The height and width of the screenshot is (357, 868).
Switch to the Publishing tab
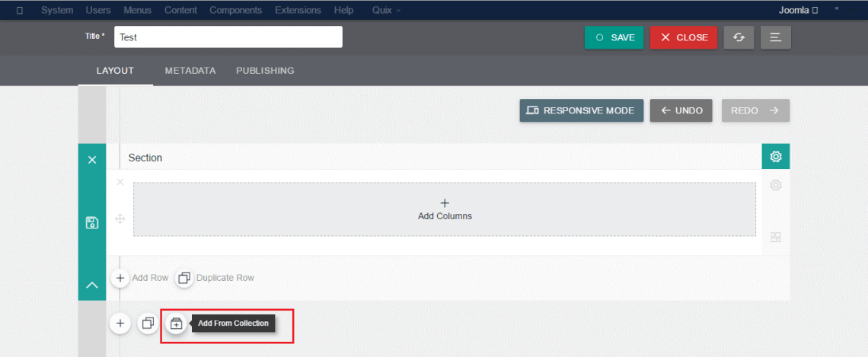265,71
